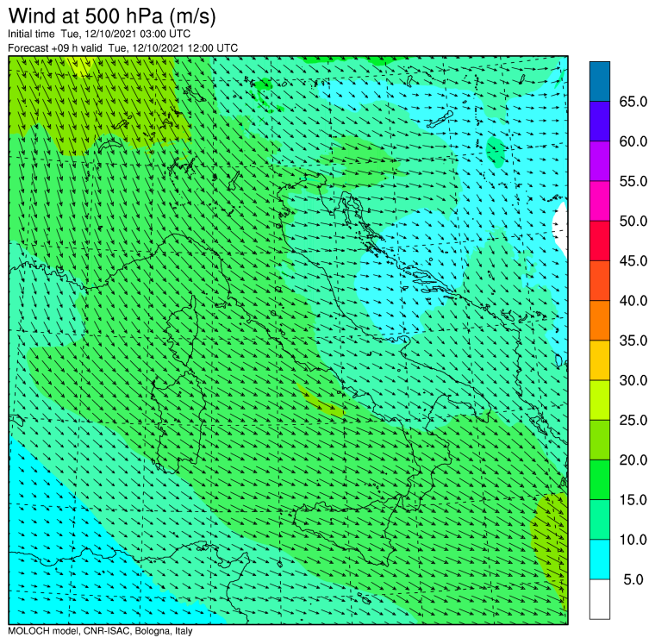Screen dimensions: 655x644
Task: Click the 'Initial time' line of text
Action: click(x=99, y=34)
